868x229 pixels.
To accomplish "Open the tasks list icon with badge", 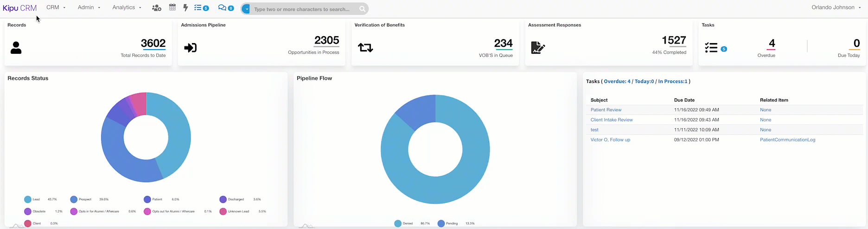I will tap(201, 8).
